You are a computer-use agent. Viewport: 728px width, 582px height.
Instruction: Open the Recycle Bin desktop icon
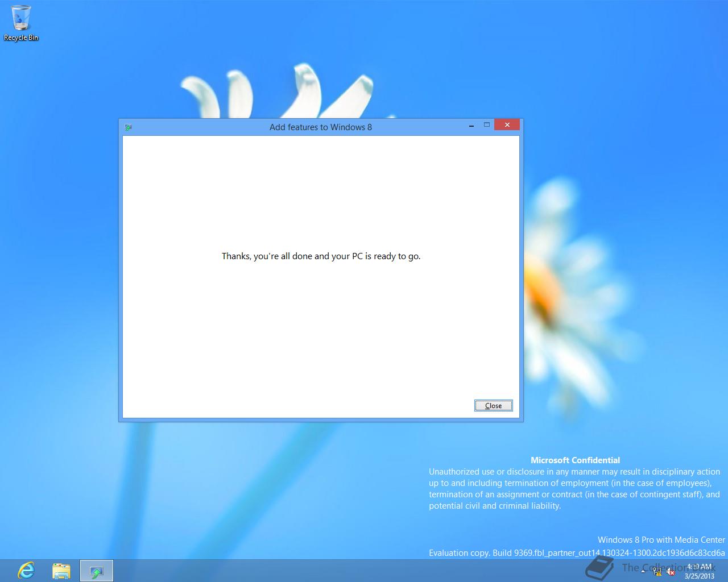(21, 23)
